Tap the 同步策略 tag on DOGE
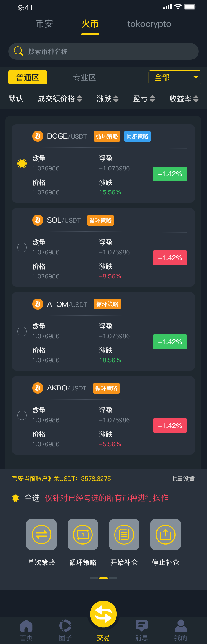The height and width of the screenshot is (644, 207). (x=137, y=136)
